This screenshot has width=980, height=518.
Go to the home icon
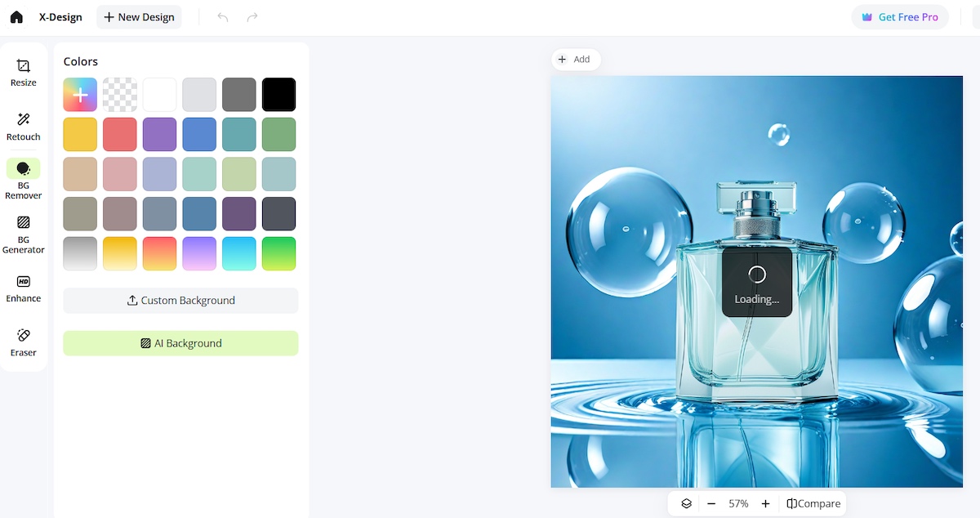click(x=16, y=17)
